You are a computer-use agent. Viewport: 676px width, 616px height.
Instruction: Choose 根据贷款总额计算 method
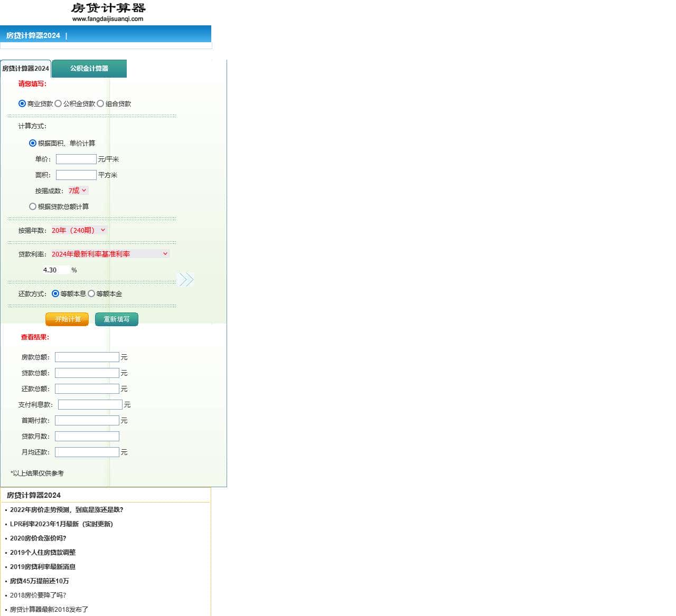(x=33, y=206)
